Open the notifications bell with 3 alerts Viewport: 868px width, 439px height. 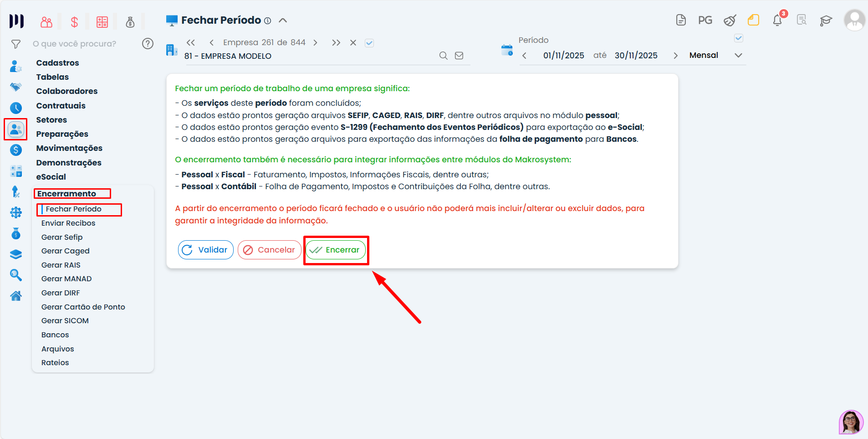[x=778, y=20]
